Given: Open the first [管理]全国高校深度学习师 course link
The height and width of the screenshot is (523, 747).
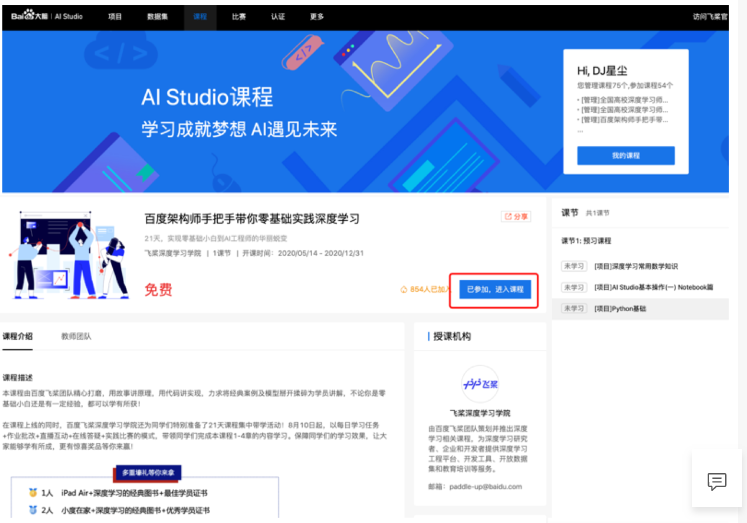Looking at the screenshot, I should tap(624, 100).
